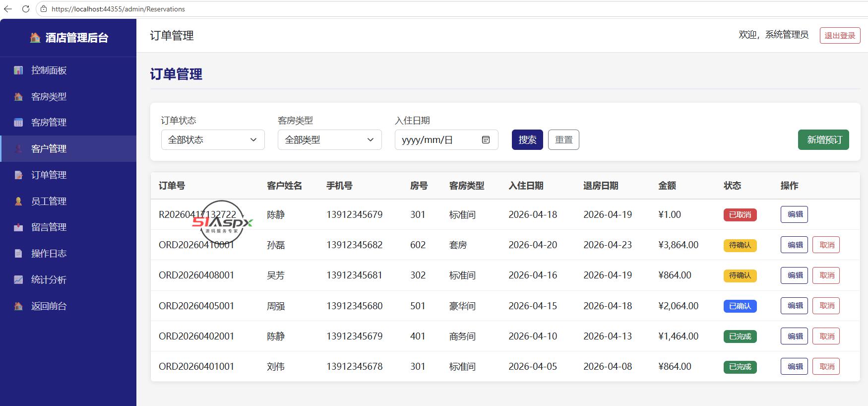
Task: Click the 已确认 status badge
Action: tap(740, 306)
